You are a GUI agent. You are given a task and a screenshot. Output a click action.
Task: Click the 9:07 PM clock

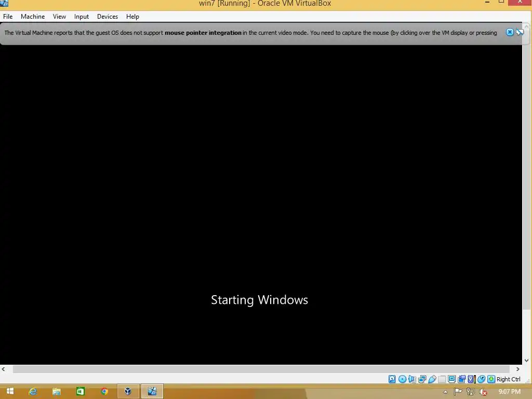(x=509, y=392)
